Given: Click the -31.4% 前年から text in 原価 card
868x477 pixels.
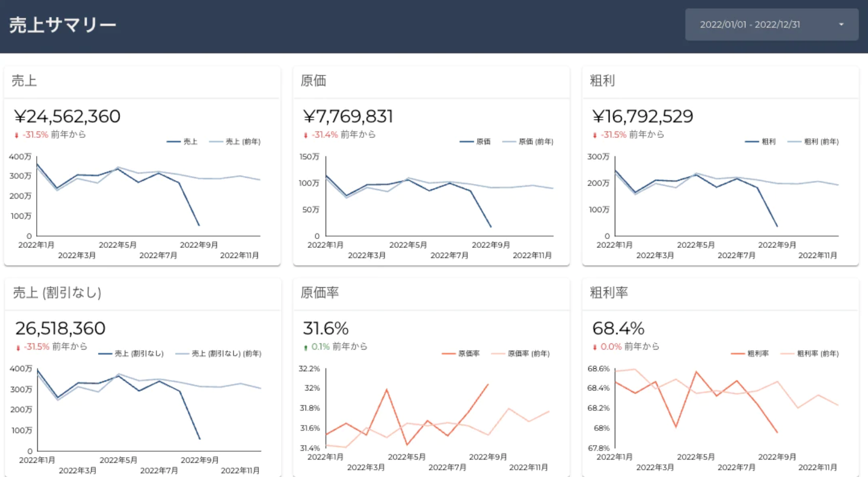Looking at the screenshot, I should [x=344, y=135].
